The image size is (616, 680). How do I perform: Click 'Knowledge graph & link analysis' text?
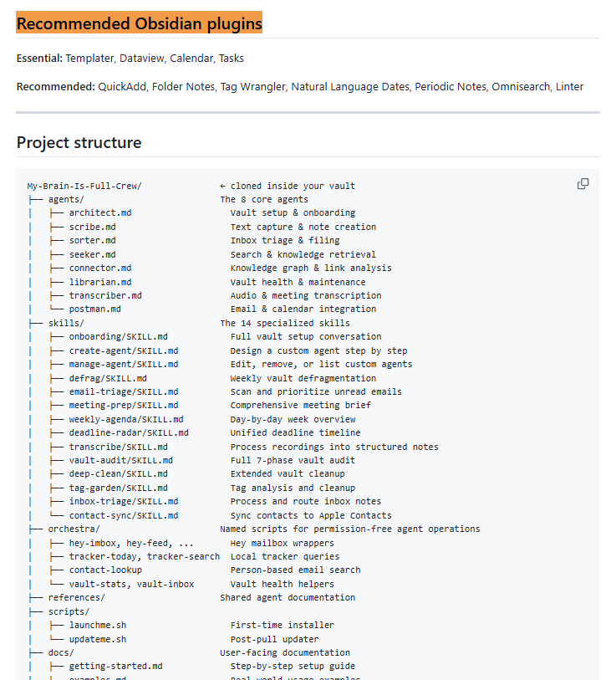(x=311, y=268)
